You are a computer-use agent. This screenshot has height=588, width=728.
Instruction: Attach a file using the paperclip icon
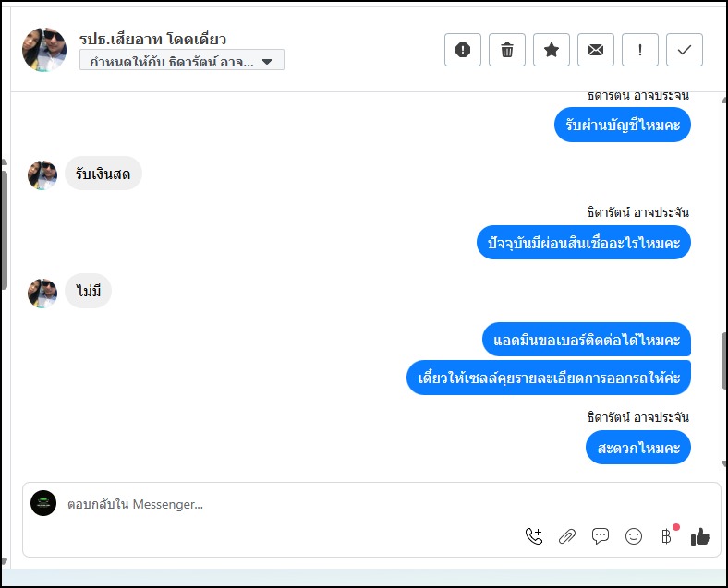[567, 536]
